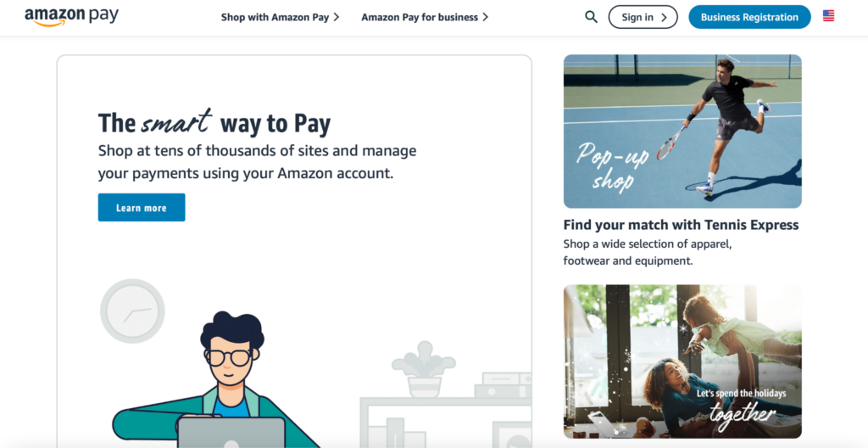868x448 pixels.
Task: Open the Tennis Express pop-up shop image
Action: [682, 132]
